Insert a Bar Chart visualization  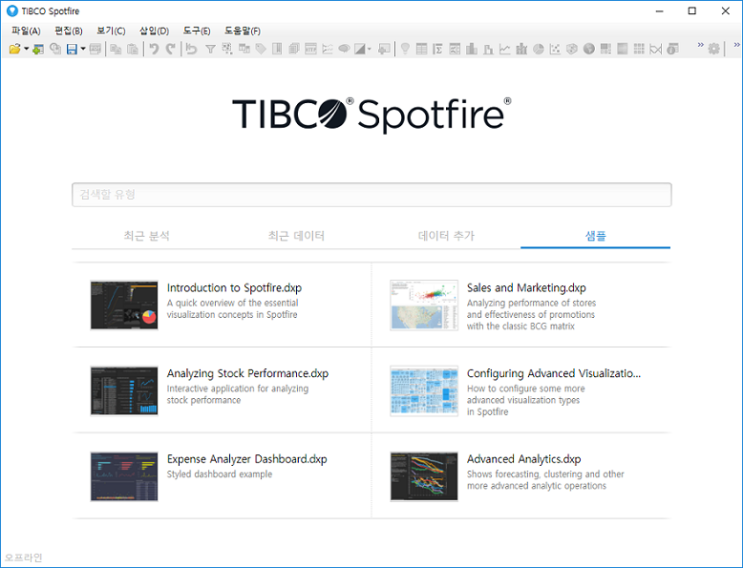tap(471, 49)
